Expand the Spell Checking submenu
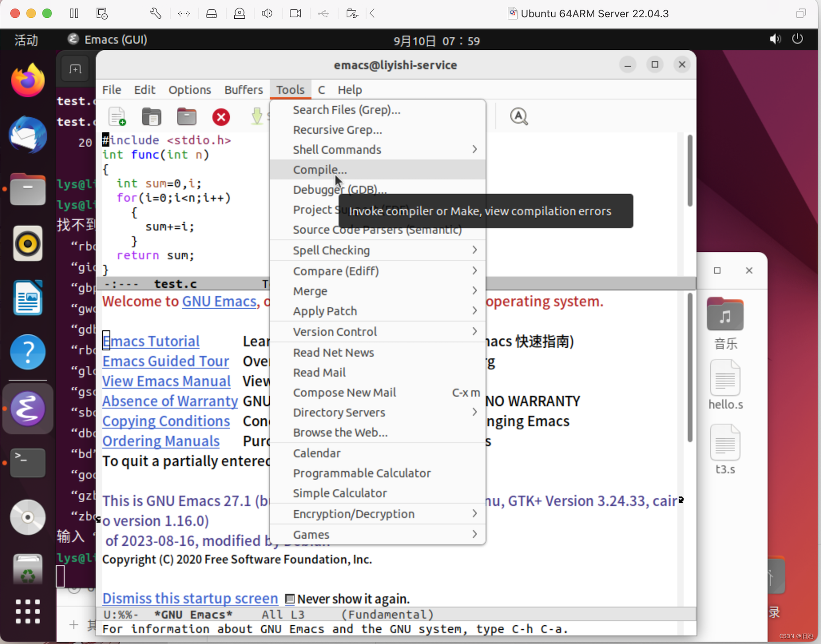 pos(378,250)
